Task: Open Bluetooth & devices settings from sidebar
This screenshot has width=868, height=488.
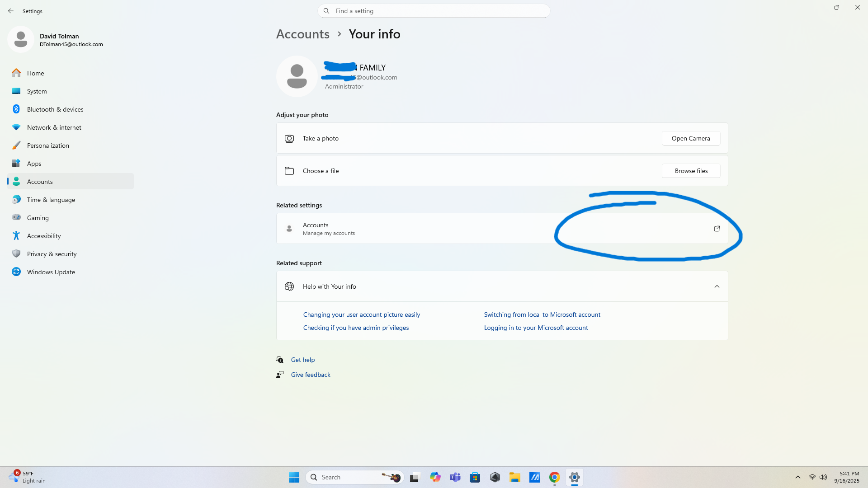Action: click(x=16, y=109)
